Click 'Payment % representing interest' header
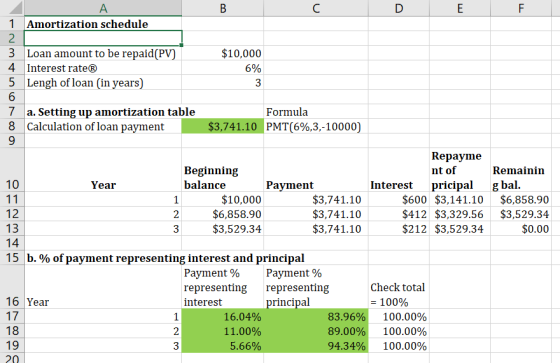This screenshot has width=560, height=363. [222, 287]
